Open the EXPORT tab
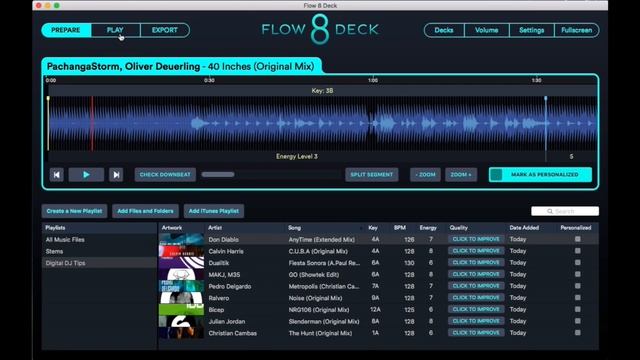640x360 pixels. 165,30
